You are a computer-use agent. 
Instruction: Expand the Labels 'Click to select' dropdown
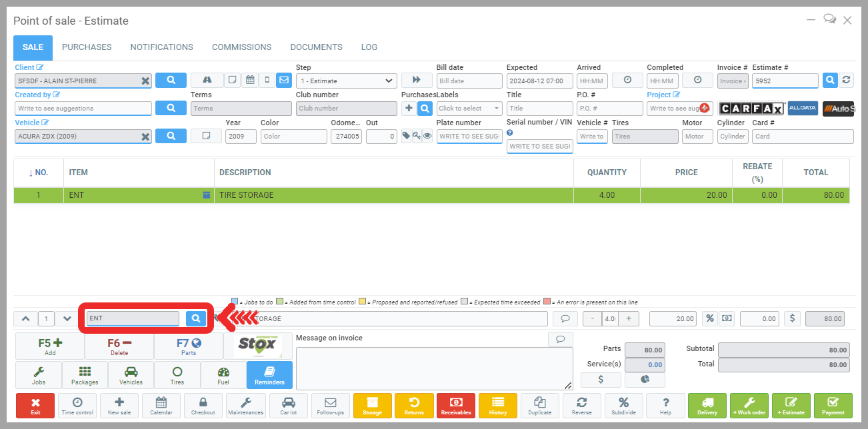469,109
